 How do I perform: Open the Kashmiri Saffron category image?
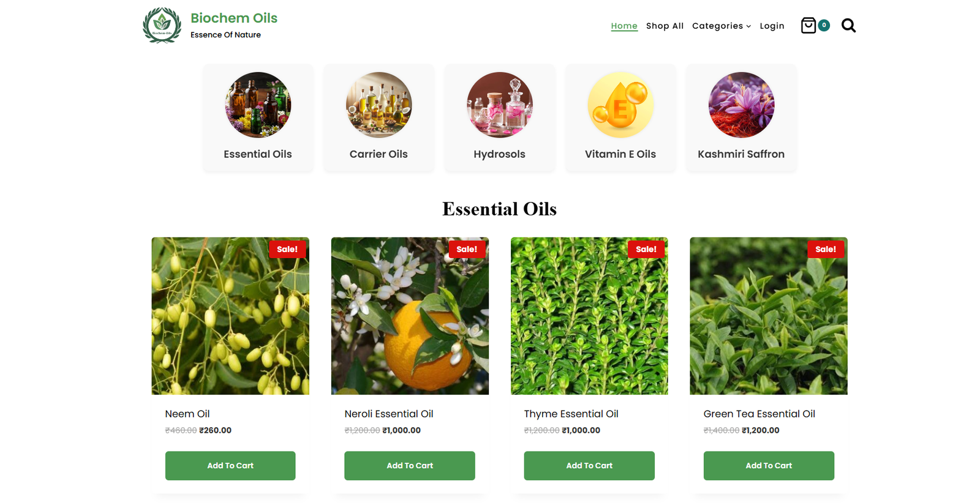741,105
